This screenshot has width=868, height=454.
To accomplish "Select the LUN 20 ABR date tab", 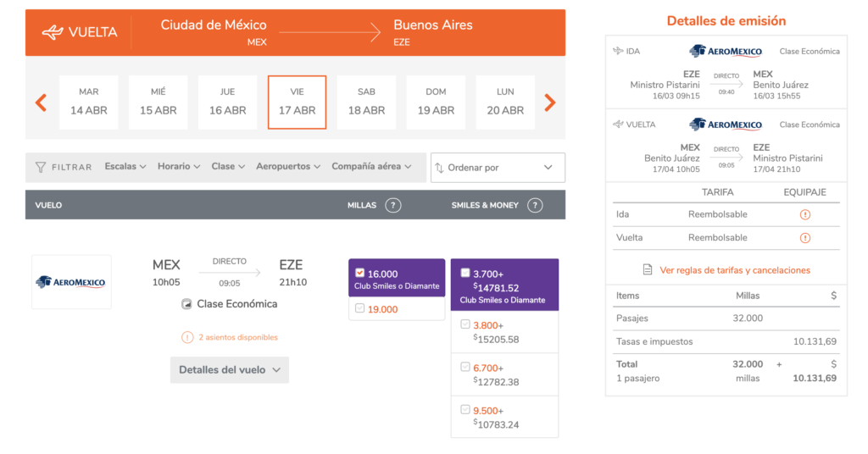I will pos(505,102).
